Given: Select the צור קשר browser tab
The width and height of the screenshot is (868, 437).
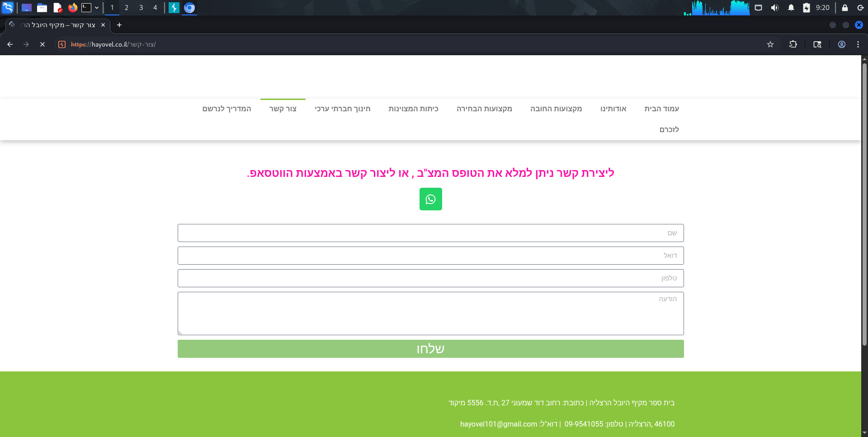Looking at the screenshot, I should pyautogui.click(x=58, y=25).
